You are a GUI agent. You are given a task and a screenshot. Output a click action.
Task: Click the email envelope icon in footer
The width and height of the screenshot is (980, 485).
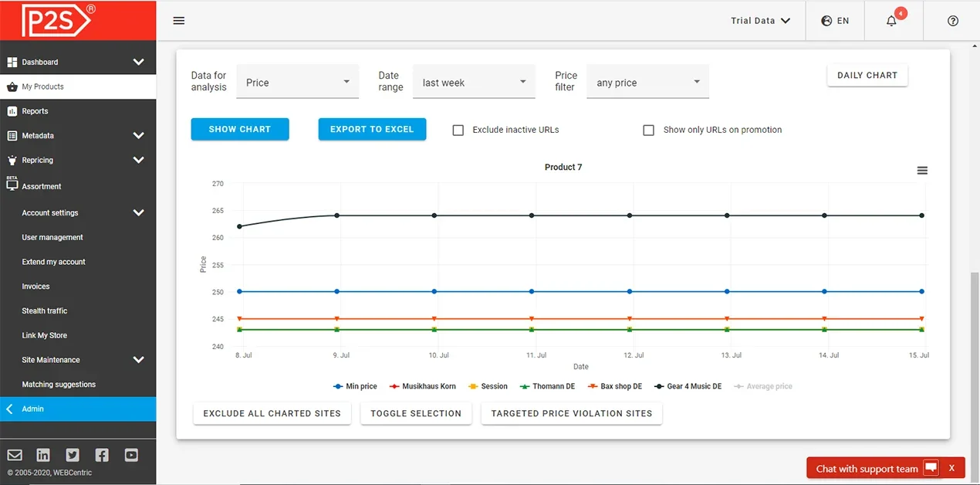(15, 455)
